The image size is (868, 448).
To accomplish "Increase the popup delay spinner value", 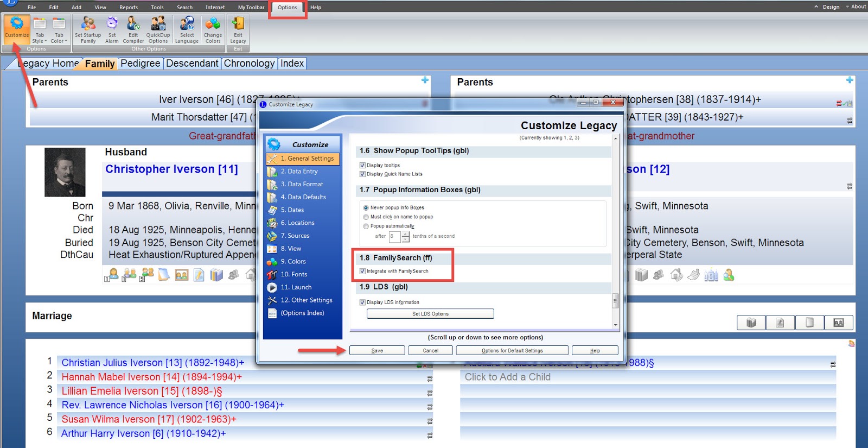I will tap(405, 234).
